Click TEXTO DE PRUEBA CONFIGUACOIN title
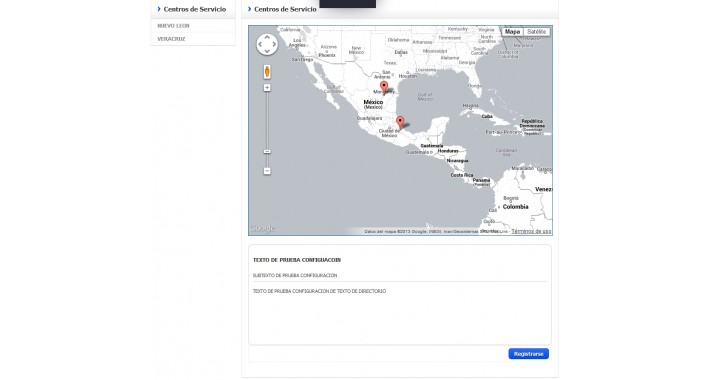 click(297, 260)
